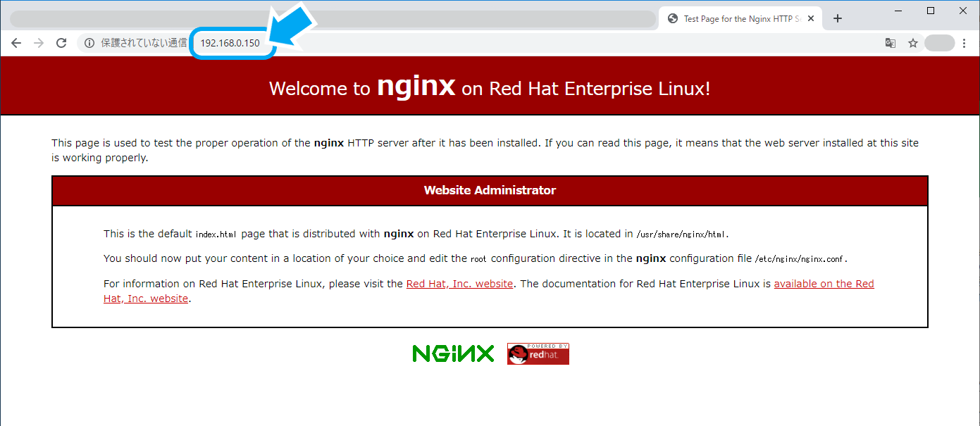
Task: Open a new tab with plus button
Action: coord(837,19)
